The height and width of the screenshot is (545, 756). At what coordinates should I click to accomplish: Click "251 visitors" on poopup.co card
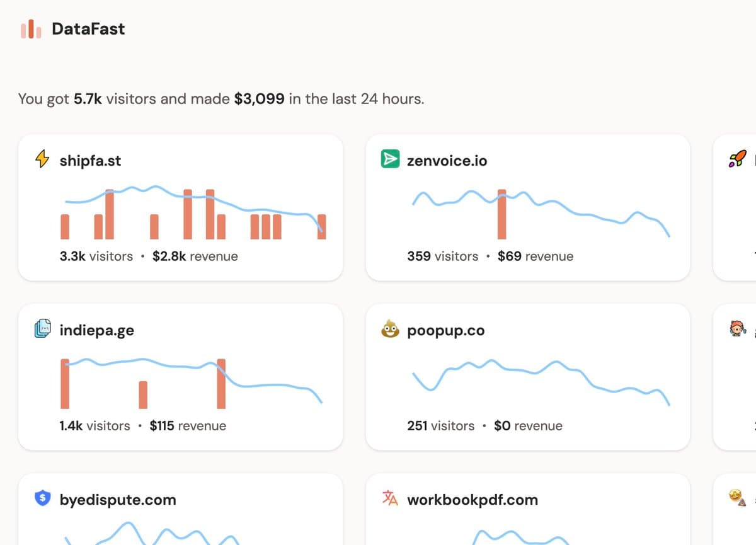[441, 426]
